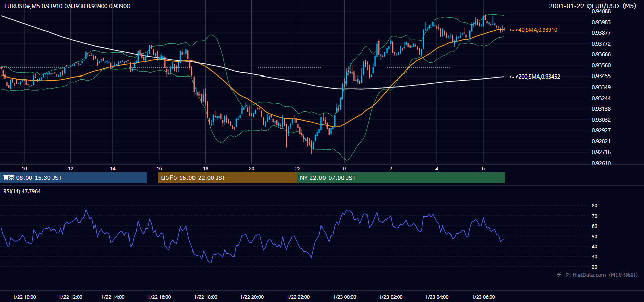Click RSI axis level 60
The image size is (644, 302).
point(594,226)
